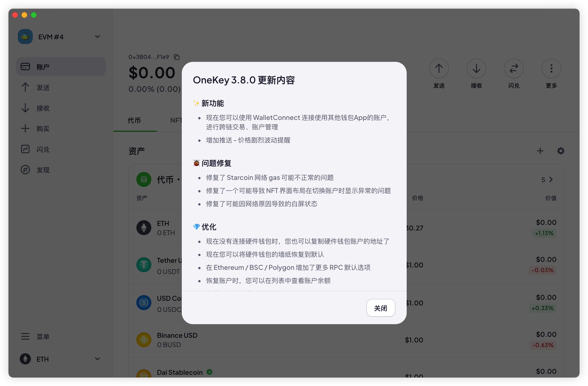This screenshot has width=588, height=386.
Task: Expand the EVM #4 account selector chevron
Action: coord(97,37)
